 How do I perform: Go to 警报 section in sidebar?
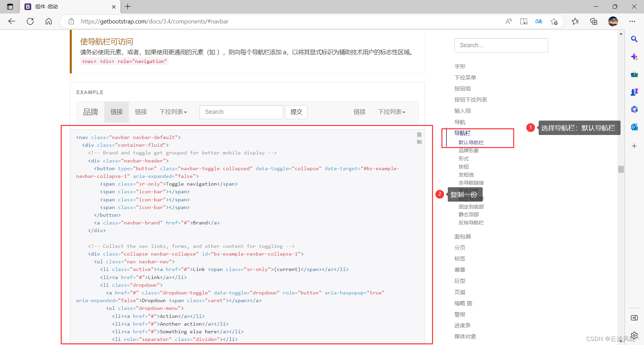click(x=460, y=314)
